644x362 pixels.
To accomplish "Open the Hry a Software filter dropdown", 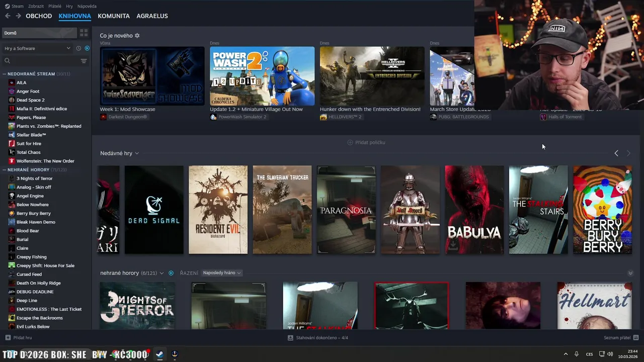I will click(38, 48).
